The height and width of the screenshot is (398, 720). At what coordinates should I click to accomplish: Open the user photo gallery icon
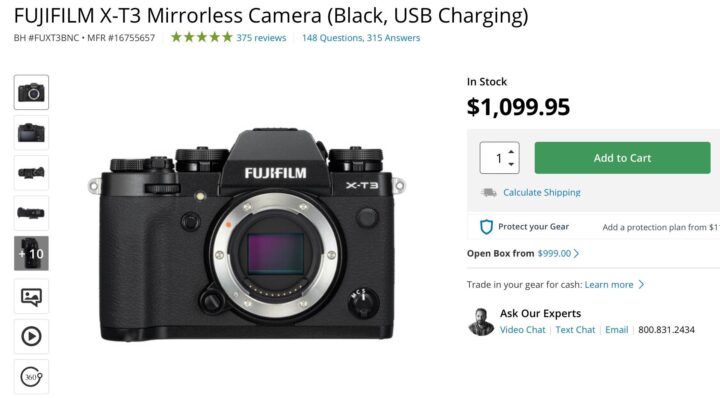point(31,297)
